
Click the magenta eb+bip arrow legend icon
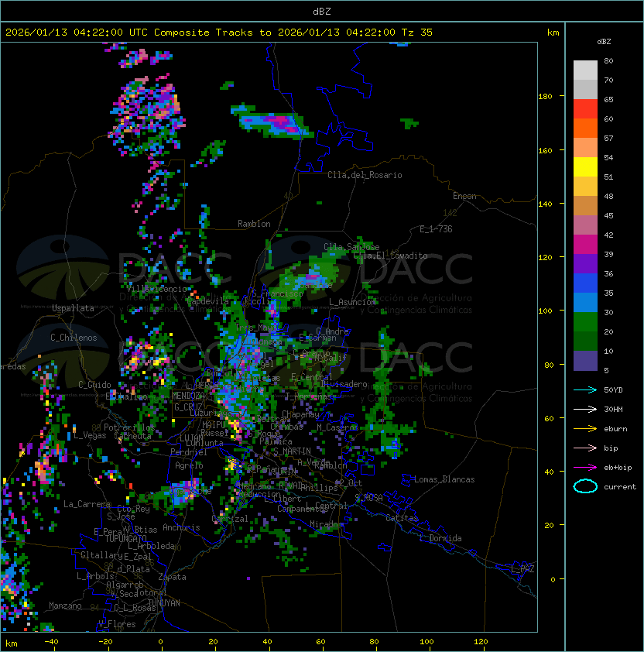pyautogui.click(x=585, y=468)
